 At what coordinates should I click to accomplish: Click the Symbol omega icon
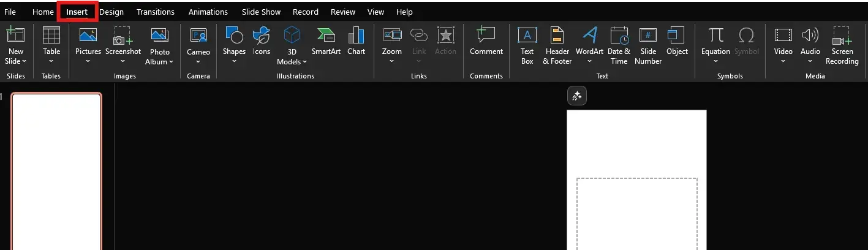(747, 35)
